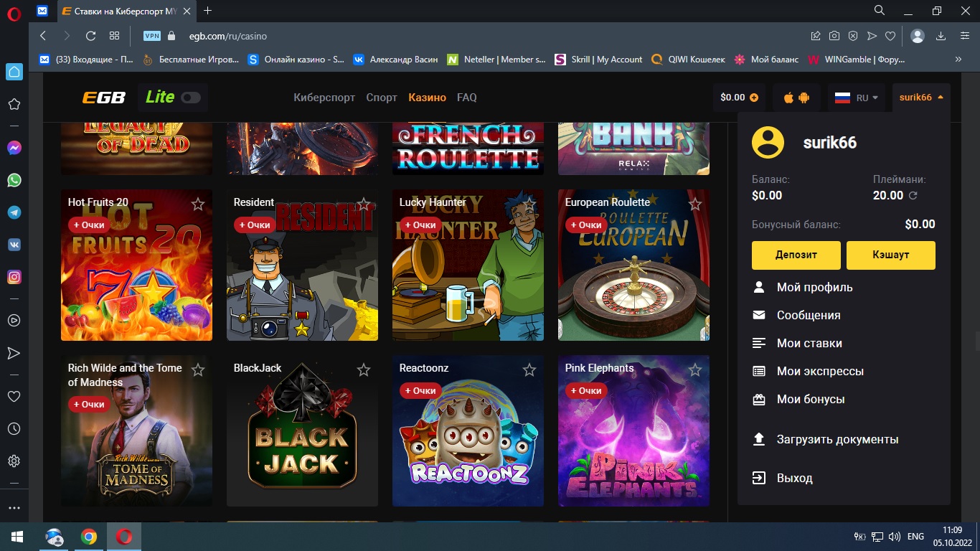Open sidebar history clock icon
Image resolution: width=980 pixels, height=551 pixels.
point(14,428)
